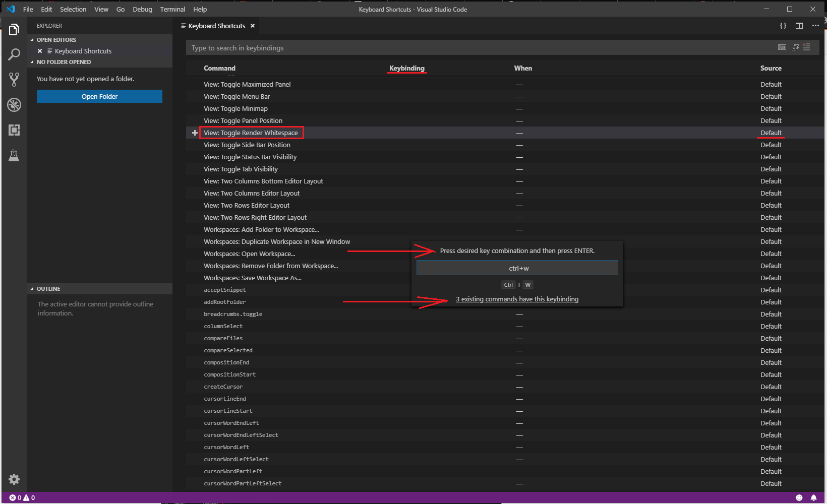
Task: Open the Selection menu
Action: pos(73,9)
